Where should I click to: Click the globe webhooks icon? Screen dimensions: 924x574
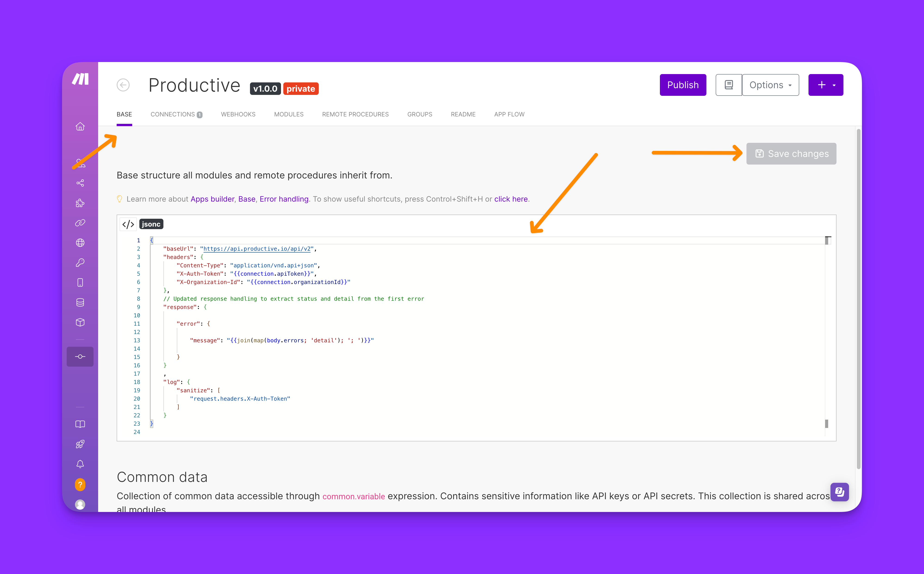tap(80, 243)
